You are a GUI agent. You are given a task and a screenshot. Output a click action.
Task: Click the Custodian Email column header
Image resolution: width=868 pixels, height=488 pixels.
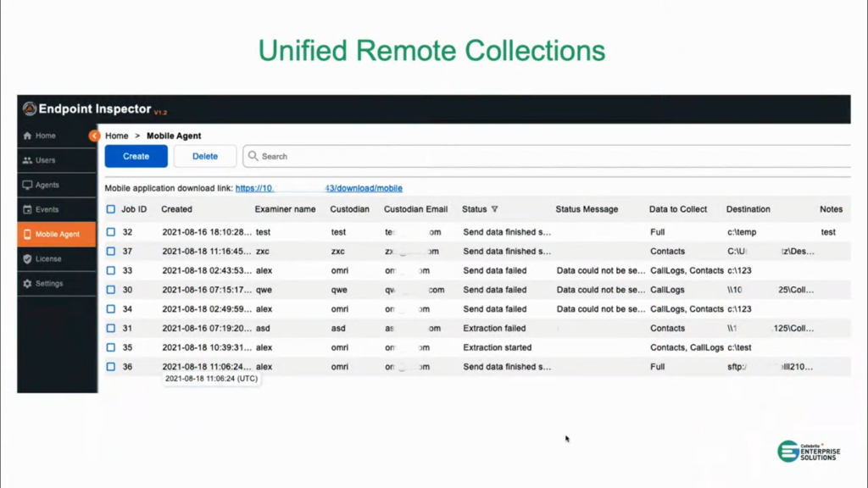click(x=415, y=209)
